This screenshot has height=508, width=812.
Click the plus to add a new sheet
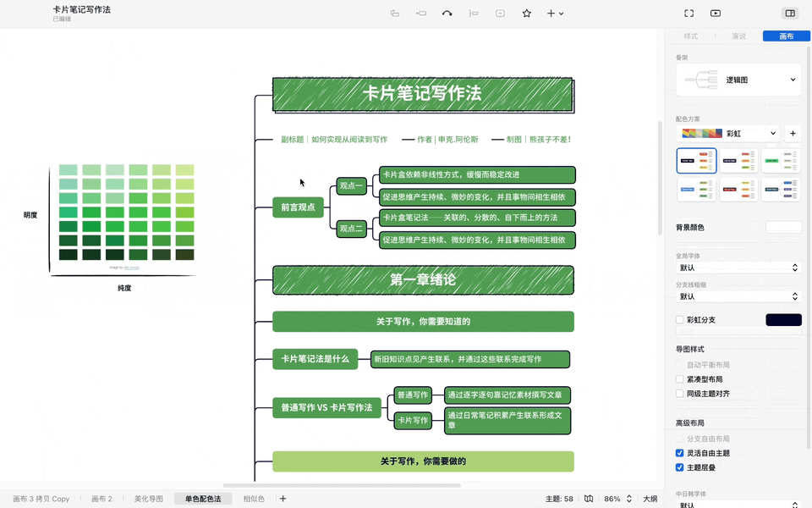click(x=283, y=499)
